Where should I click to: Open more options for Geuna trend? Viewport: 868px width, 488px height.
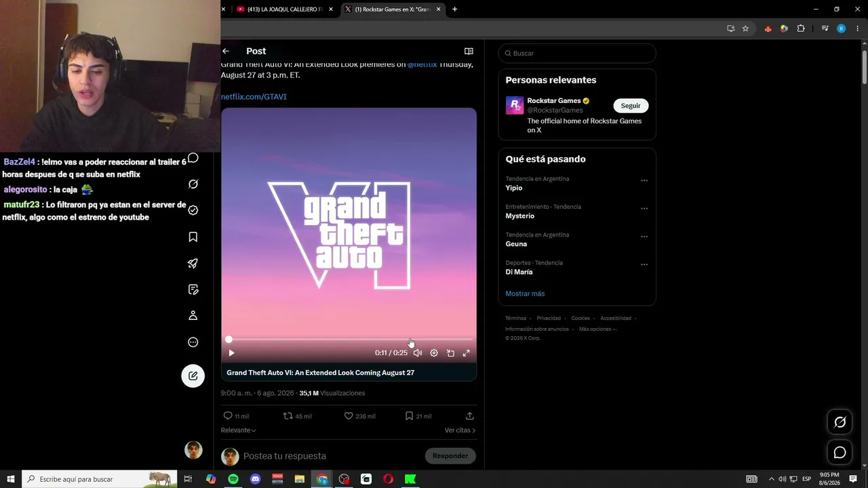[644, 237]
